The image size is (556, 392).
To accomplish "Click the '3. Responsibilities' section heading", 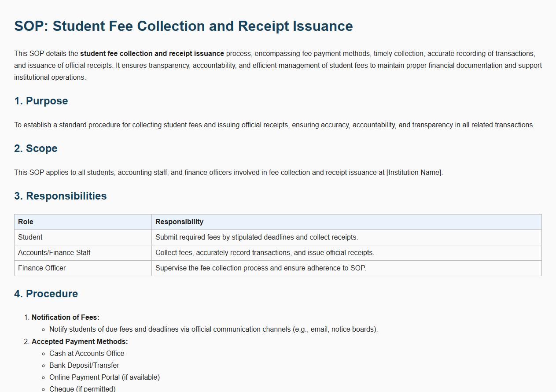I will point(60,196).
